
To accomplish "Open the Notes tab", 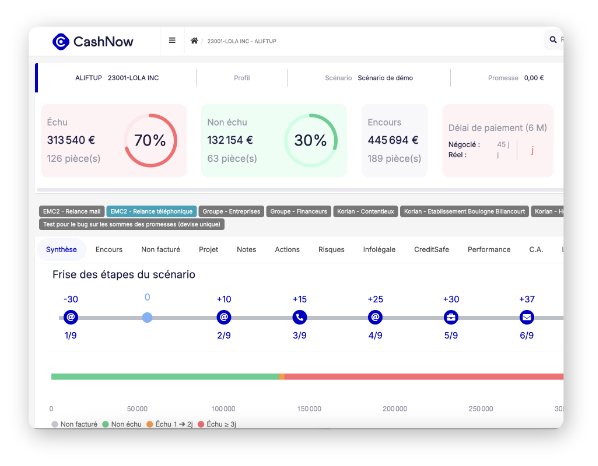I will 246,249.
